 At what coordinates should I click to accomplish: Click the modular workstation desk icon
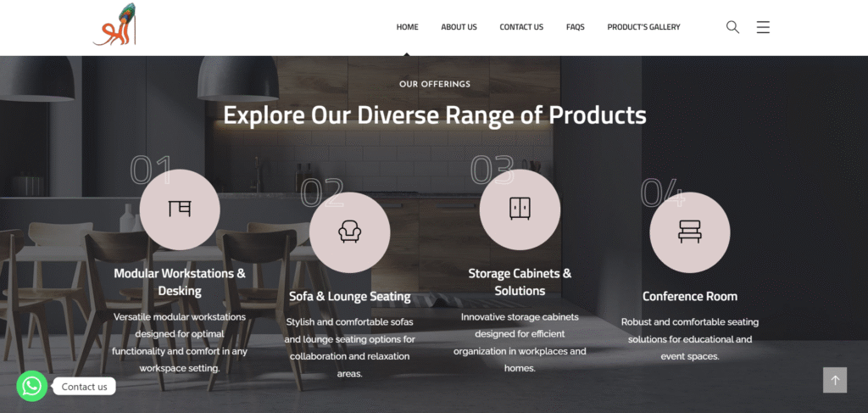click(x=180, y=209)
